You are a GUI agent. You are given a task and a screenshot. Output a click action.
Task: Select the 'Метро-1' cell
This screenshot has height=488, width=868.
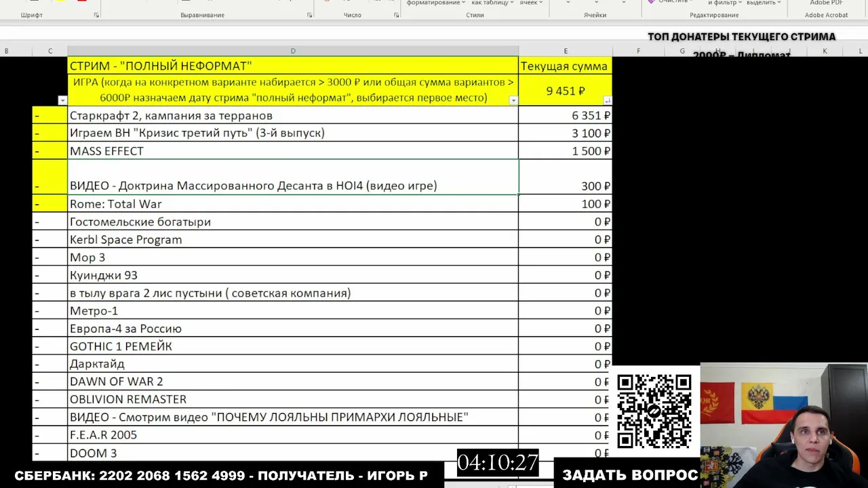pos(293,310)
